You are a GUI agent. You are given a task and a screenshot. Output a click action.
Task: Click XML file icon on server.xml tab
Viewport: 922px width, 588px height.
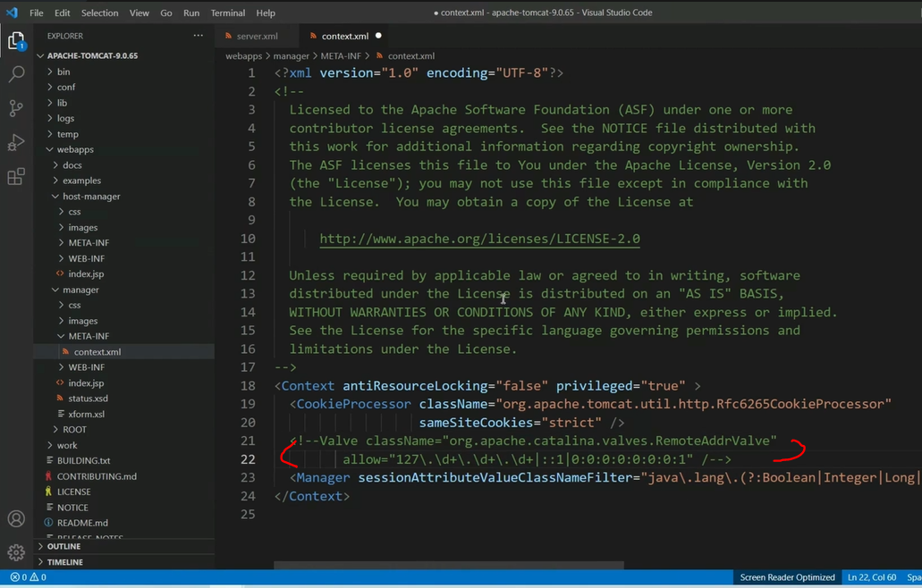tap(228, 36)
